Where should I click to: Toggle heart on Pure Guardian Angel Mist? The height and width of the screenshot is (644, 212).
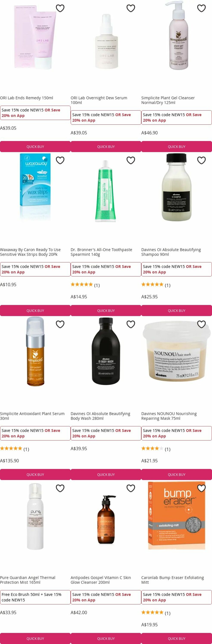[60, 488]
